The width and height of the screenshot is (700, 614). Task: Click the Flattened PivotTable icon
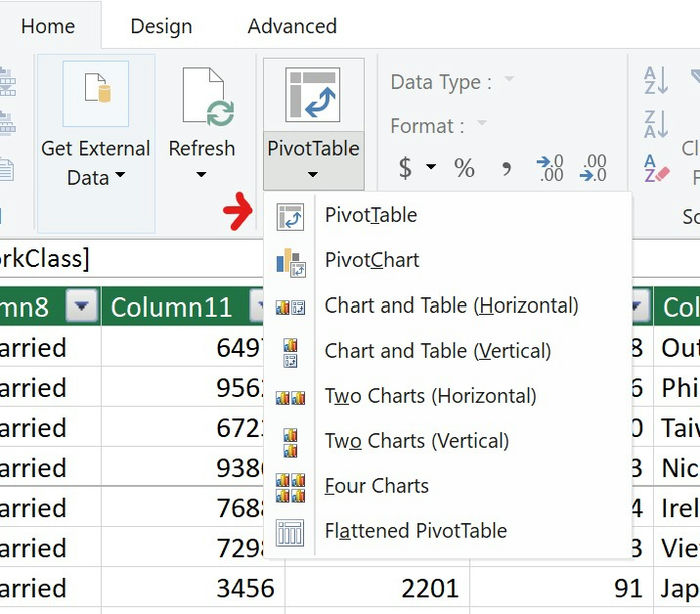point(290,532)
